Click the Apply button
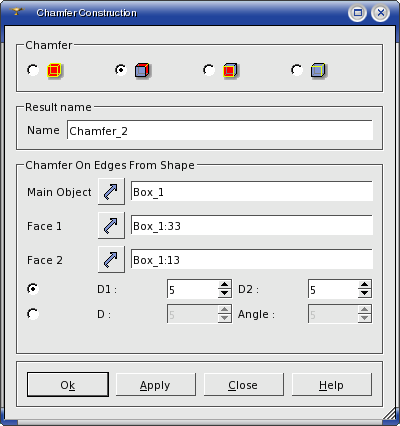The image size is (400, 426). pos(156,385)
